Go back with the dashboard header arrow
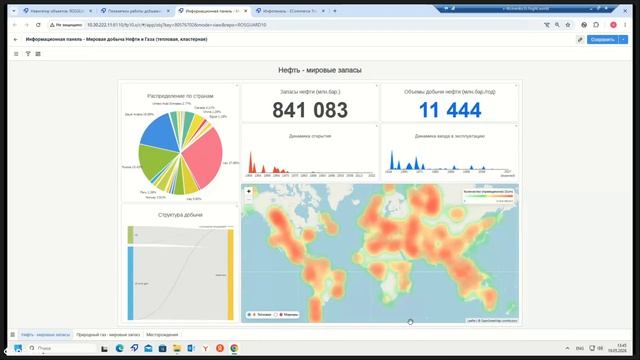 coord(16,40)
